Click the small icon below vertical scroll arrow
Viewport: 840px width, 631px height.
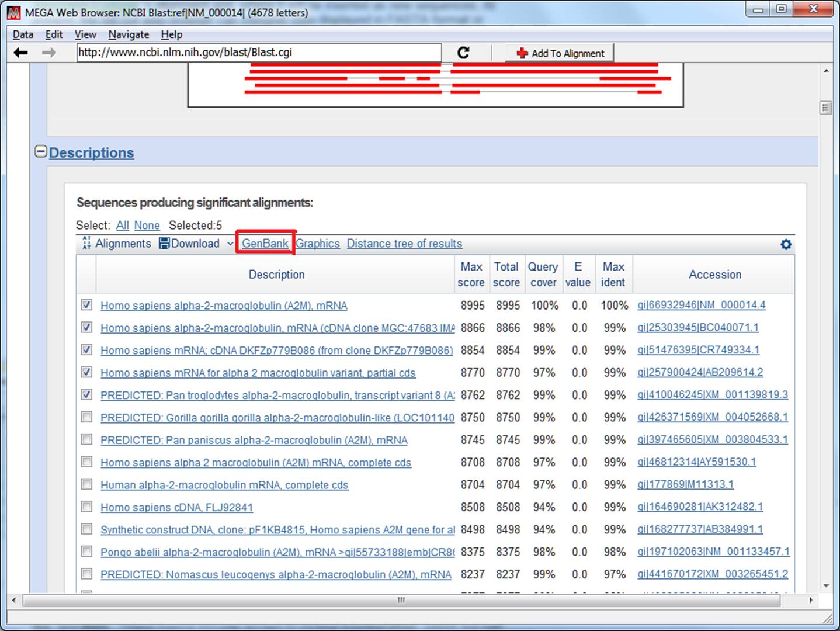pos(825,108)
